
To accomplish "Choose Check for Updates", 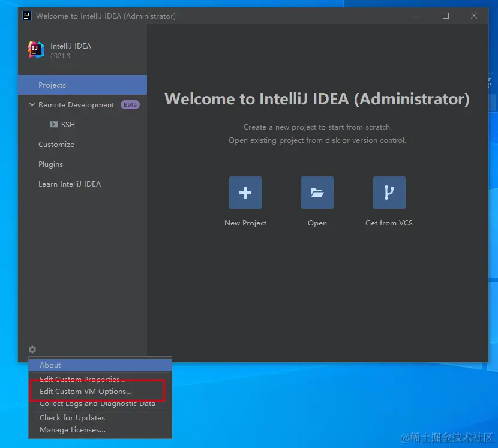I will (x=100, y=418).
